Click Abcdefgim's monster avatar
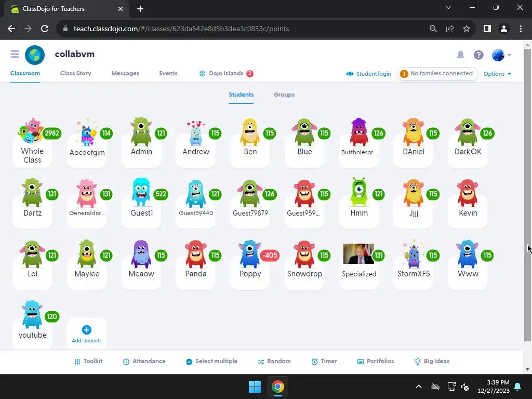 (87, 131)
